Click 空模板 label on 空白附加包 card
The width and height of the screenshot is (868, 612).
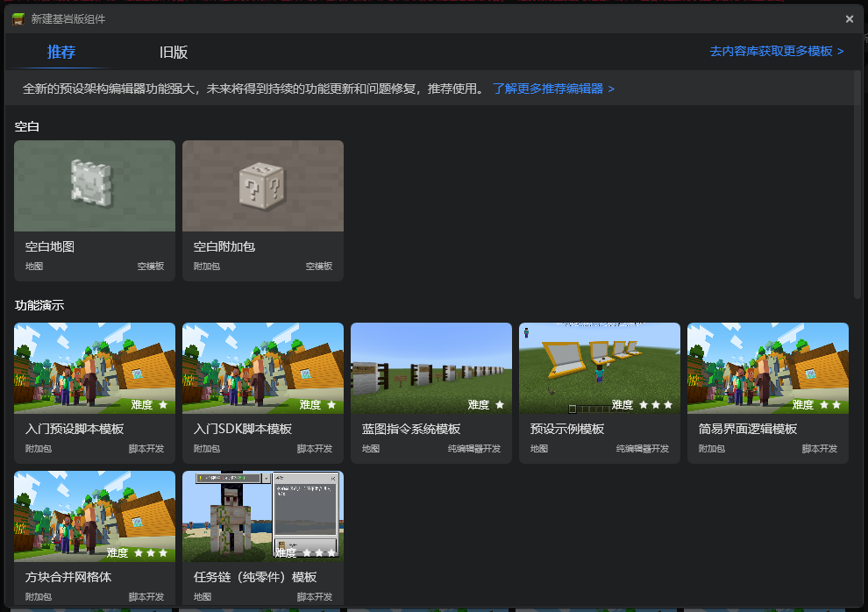pos(319,267)
